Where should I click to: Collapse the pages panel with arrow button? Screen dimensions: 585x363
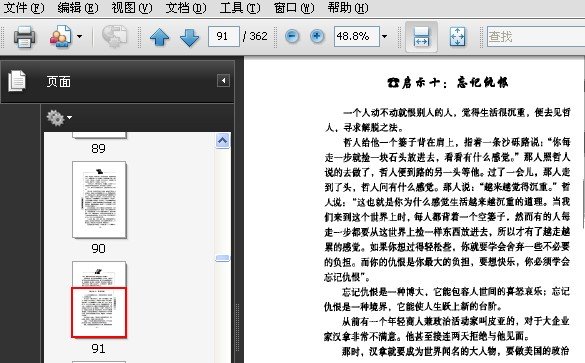(x=223, y=81)
